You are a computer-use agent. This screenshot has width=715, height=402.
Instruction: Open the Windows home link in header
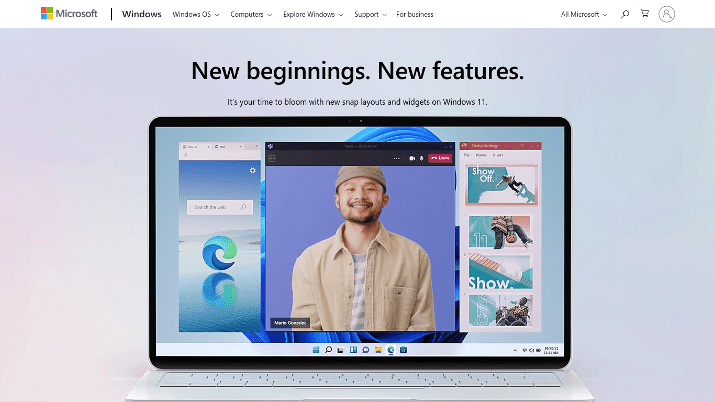[x=141, y=14]
